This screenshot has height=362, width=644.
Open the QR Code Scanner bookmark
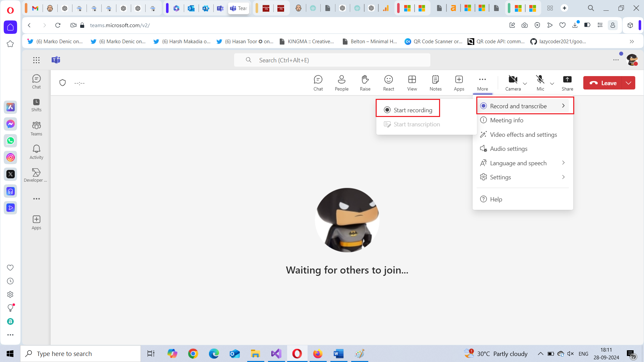[433, 42]
